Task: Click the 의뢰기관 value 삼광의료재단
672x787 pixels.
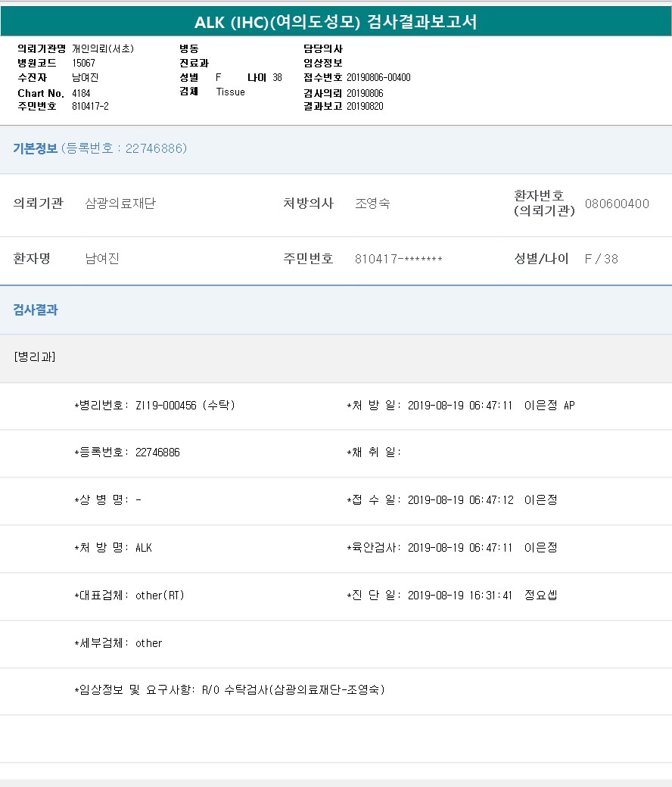Action: coord(120,204)
